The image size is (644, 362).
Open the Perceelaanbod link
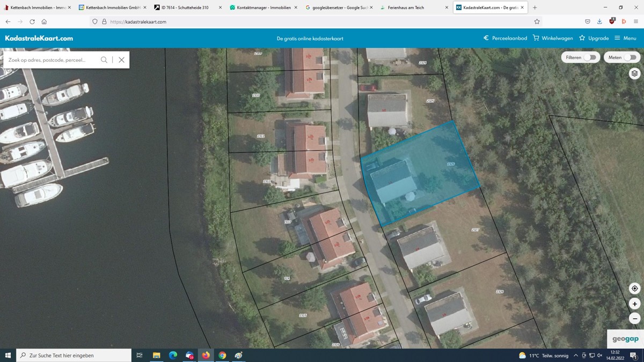505,38
